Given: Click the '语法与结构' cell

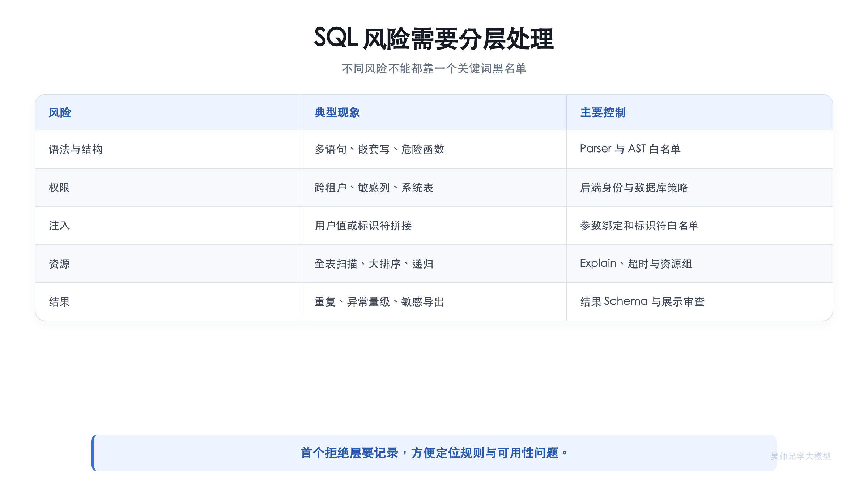Looking at the screenshot, I should point(168,149).
